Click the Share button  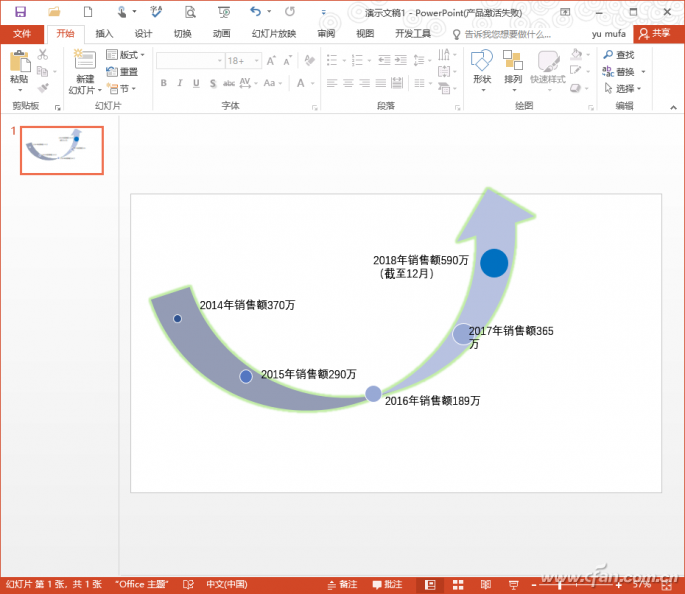click(655, 34)
